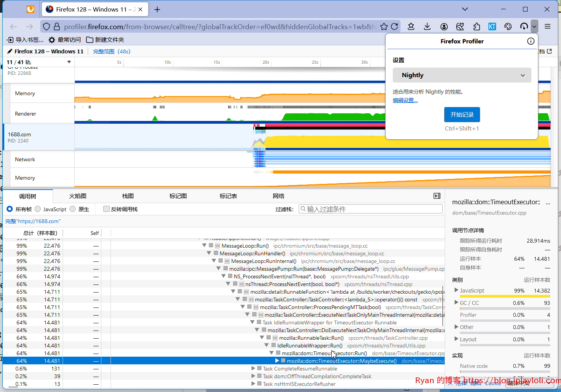
Task: Open the Nightly preset dropdown
Action: [462, 75]
